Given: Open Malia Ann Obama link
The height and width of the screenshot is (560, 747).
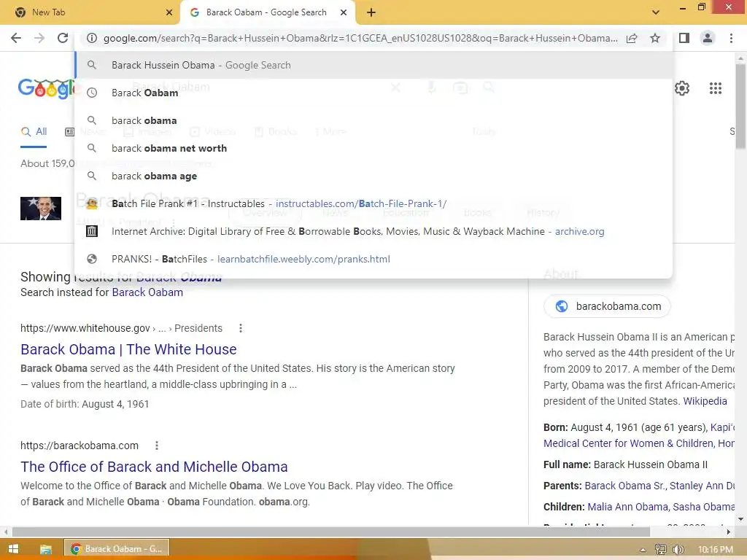Looking at the screenshot, I should coord(627,507).
